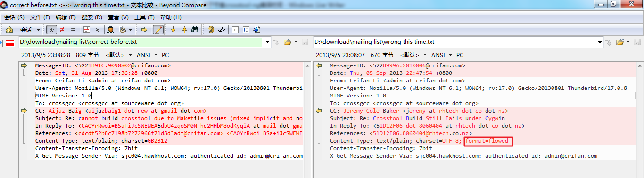Go to Next Difference down arrow
644x178 pixels.
point(173,30)
